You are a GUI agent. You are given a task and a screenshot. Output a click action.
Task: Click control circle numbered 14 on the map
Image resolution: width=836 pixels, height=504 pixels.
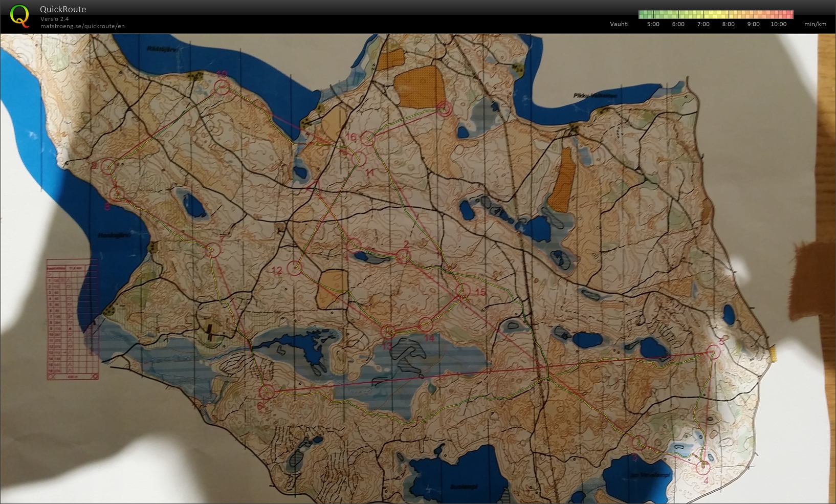(426, 324)
